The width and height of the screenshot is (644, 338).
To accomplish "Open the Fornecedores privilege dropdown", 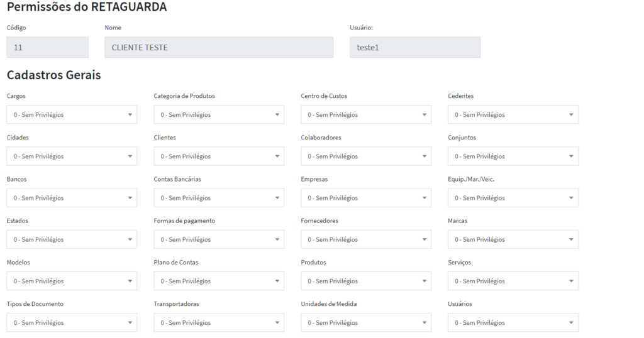I will point(366,239).
